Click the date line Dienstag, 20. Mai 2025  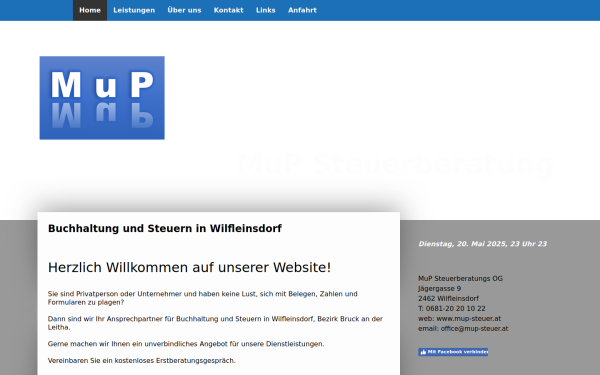click(483, 244)
